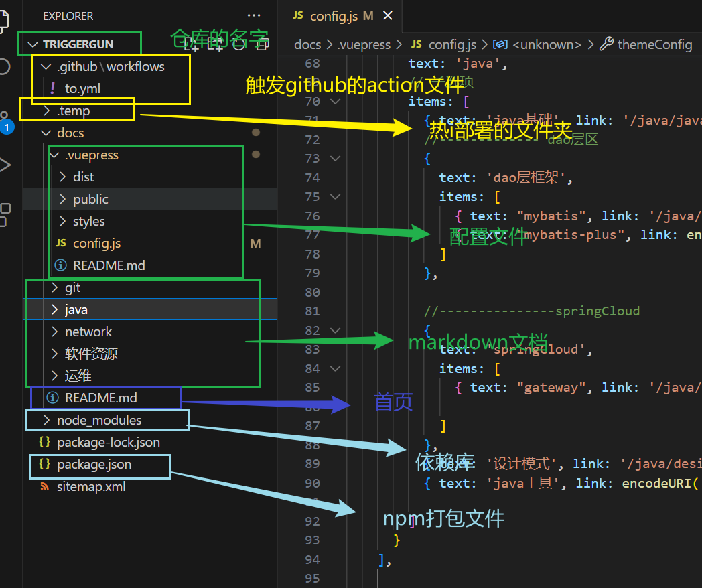Open Explorer's more actions ellipsis menu

point(254,15)
